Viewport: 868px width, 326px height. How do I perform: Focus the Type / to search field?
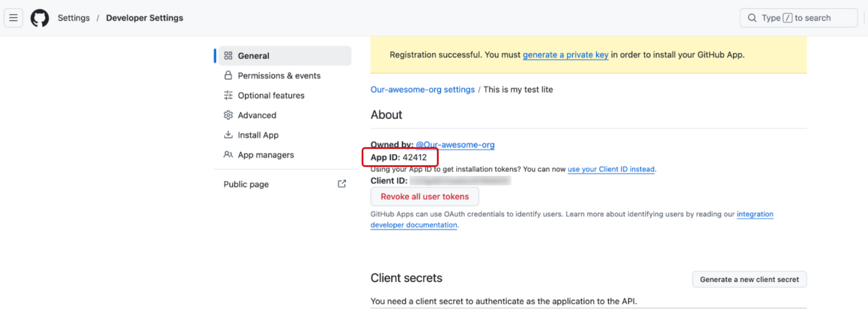pos(799,18)
